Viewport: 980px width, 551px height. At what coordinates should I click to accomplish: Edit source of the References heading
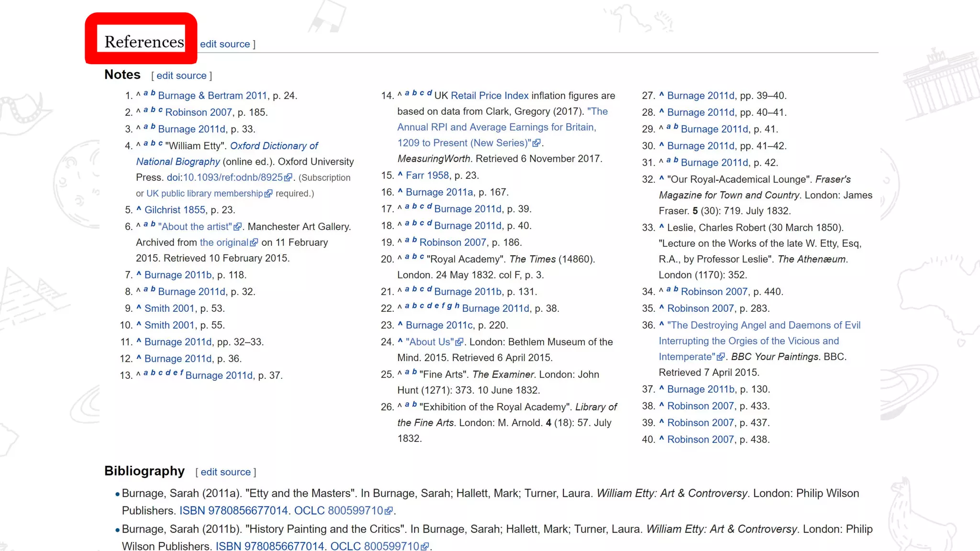click(225, 44)
